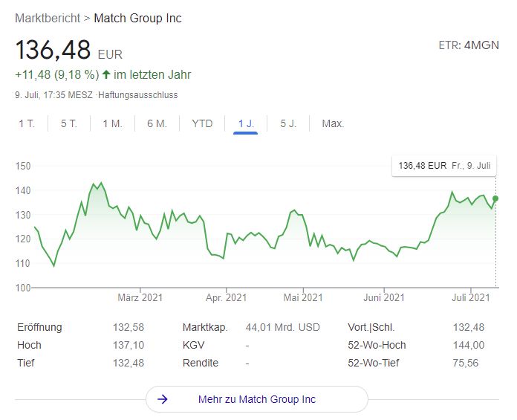Click the green endpoint dot on the chart
Screen dimensions: 517x420
495,198
